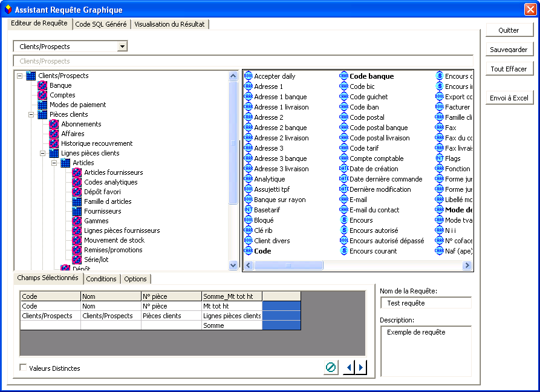Select the Banque table icon in tree

tap(42, 85)
